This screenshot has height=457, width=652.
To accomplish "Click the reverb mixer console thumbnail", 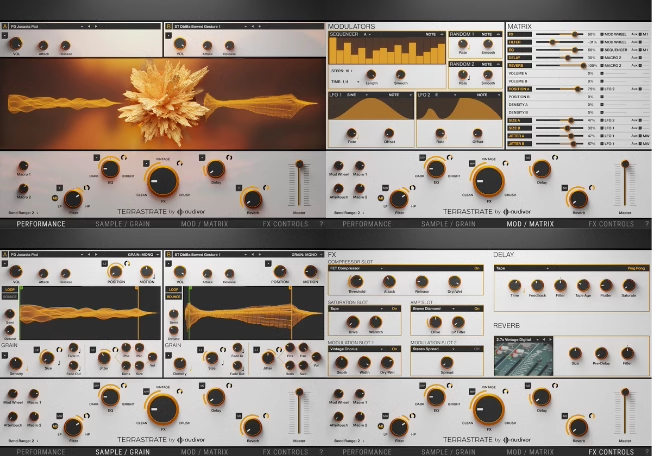I will [x=524, y=359].
